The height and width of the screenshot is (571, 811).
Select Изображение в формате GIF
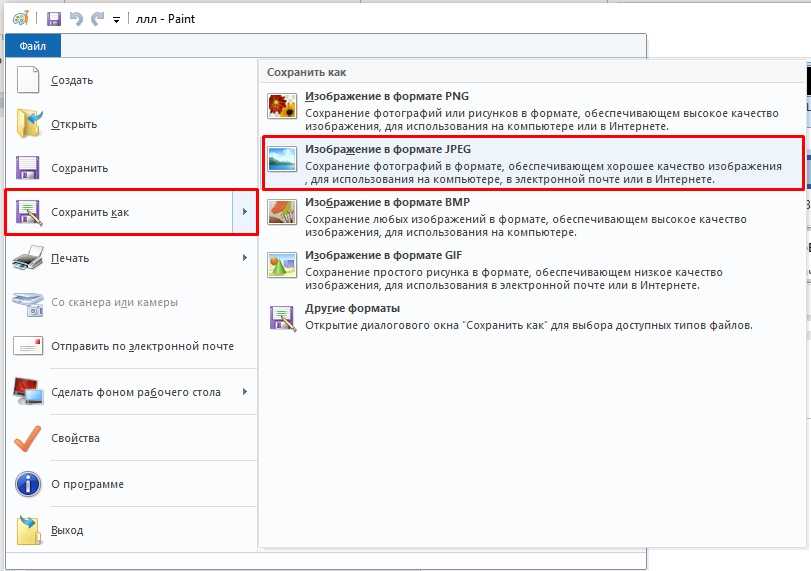click(x=533, y=269)
